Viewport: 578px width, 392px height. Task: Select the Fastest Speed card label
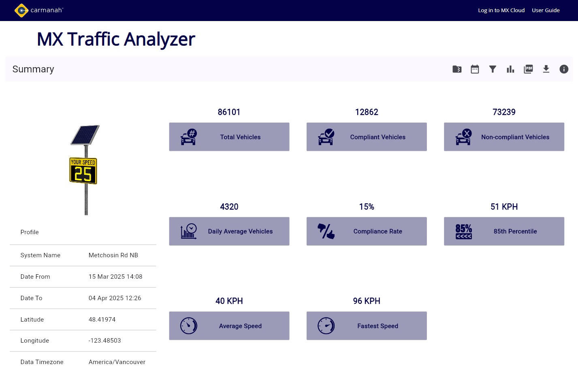[x=378, y=326]
